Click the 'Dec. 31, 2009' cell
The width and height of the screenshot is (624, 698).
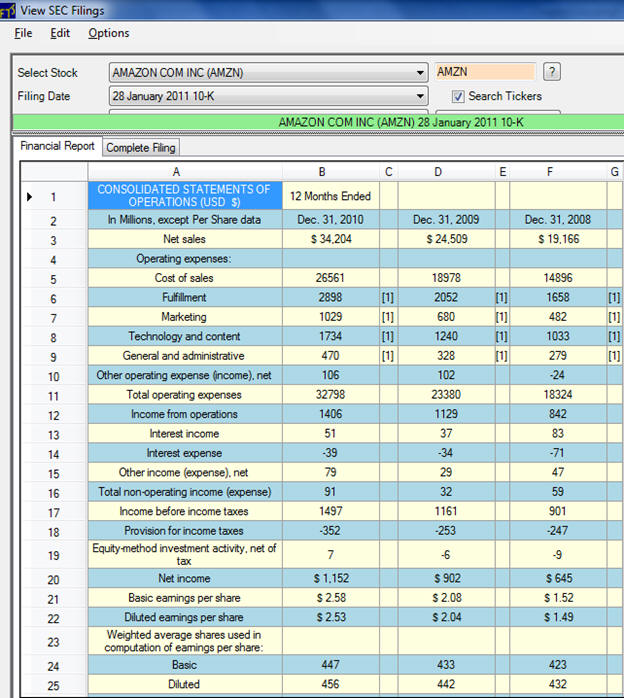(x=446, y=219)
